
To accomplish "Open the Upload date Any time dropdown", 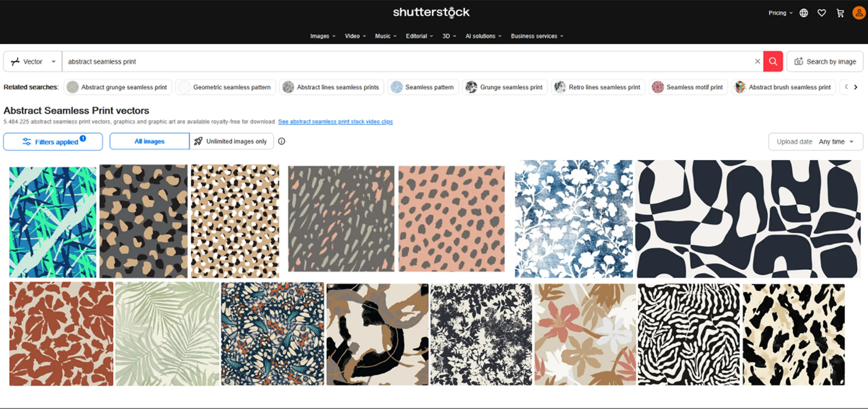I will [x=815, y=142].
